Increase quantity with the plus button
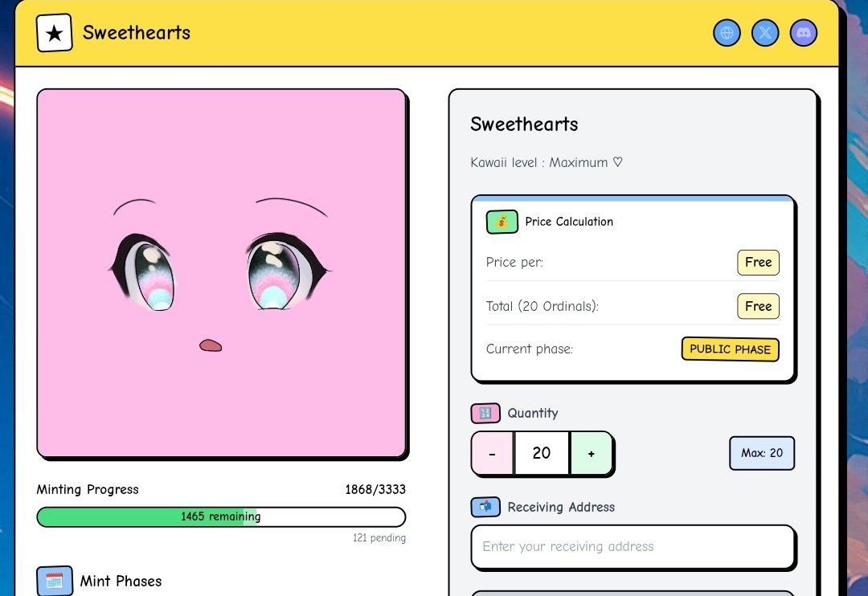 [x=592, y=453]
